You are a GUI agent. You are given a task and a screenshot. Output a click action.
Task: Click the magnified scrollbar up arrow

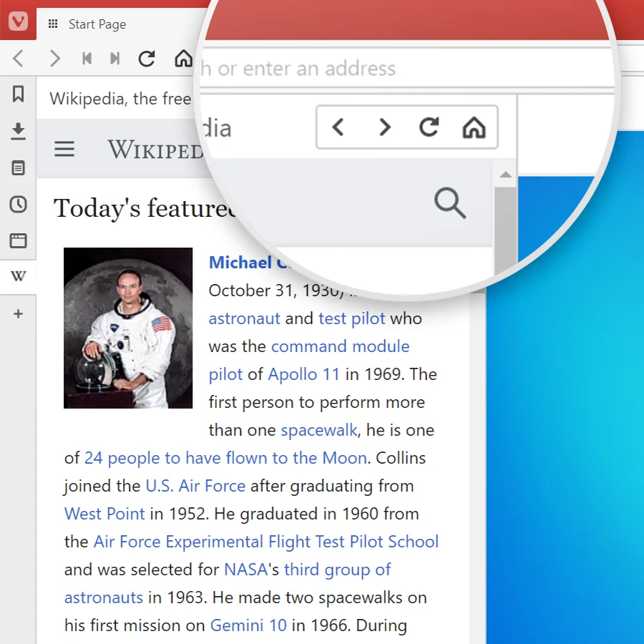click(505, 175)
